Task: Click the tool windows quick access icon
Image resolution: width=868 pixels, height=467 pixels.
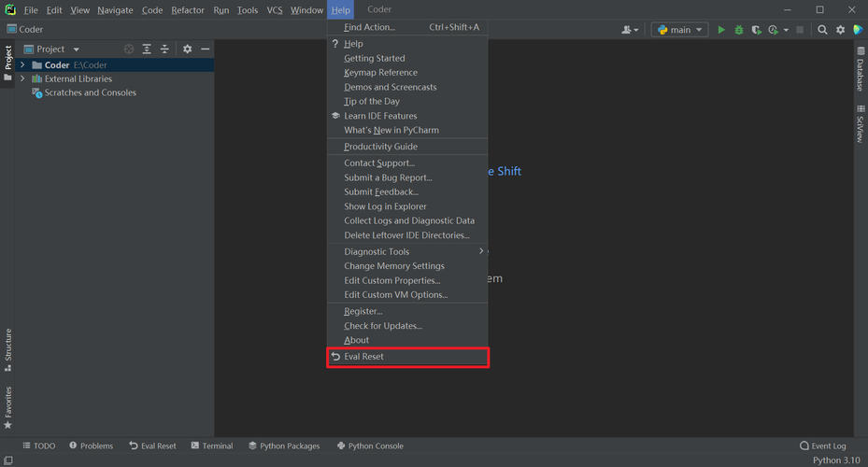Action: point(7,460)
